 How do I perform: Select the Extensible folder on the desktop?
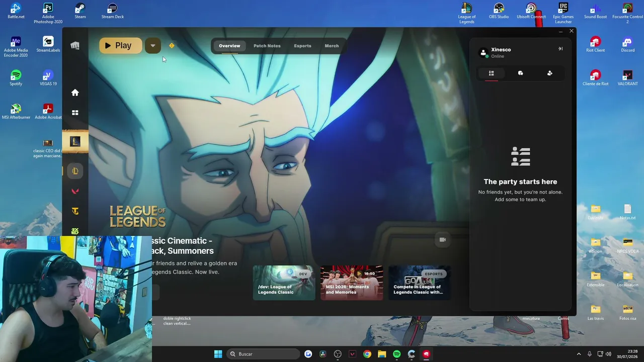(x=595, y=279)
